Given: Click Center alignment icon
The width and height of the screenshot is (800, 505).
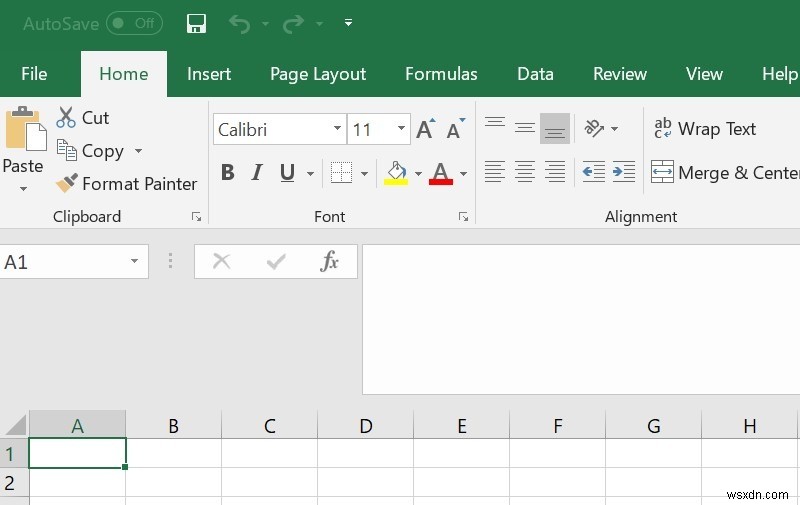Looking at the screenshot, I should (x=524, y=172).
